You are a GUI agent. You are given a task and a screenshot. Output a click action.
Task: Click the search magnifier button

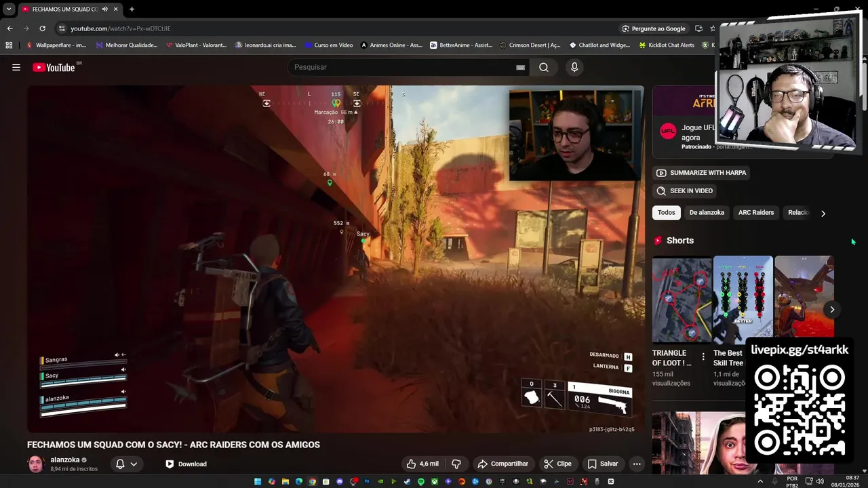click(544, 67)
